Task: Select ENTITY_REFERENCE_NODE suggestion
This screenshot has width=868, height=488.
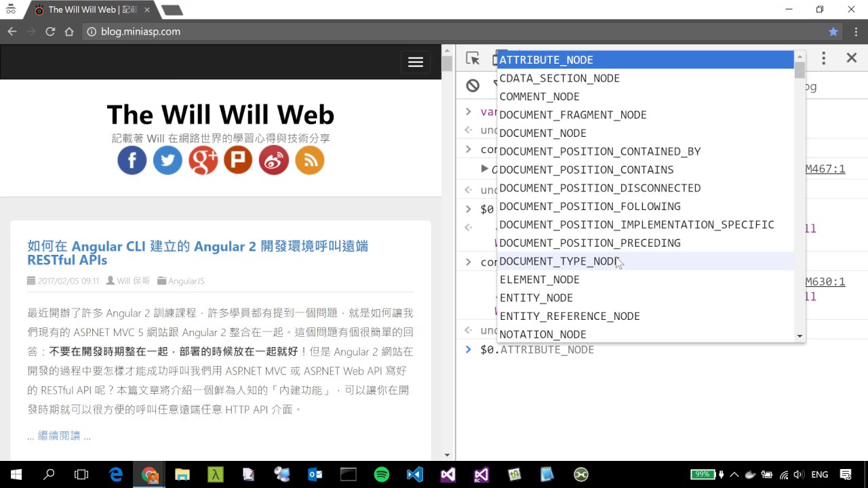Action: coord(646,316)
